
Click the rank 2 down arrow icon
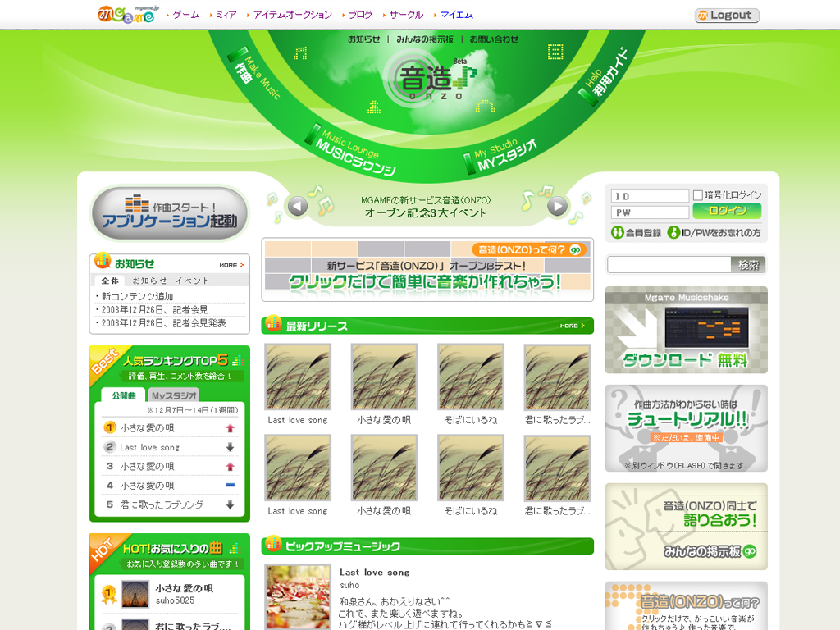tap(230, 447)
